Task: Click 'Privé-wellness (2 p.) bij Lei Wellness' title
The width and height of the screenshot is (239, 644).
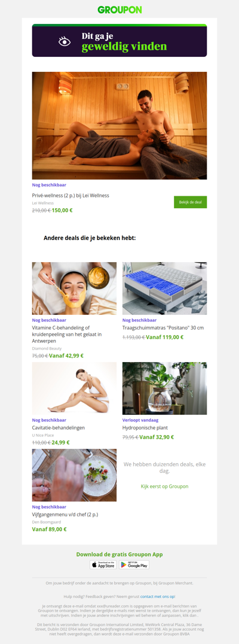Action: [71, 196]
